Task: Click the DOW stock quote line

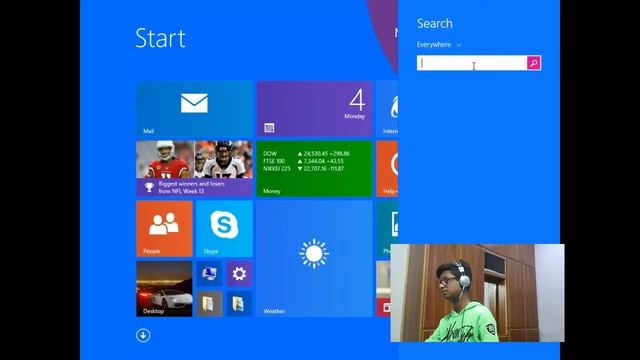Action: point(306,154)
